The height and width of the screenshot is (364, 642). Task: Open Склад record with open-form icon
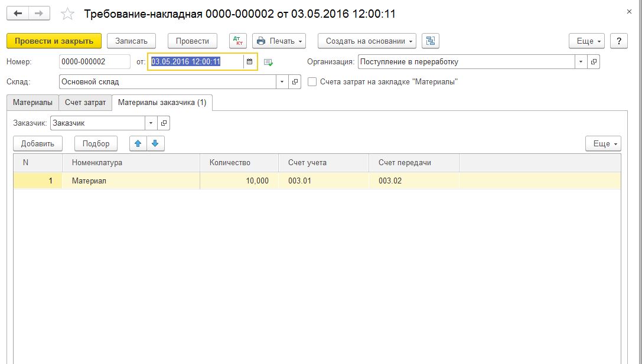tap(295, 82)
